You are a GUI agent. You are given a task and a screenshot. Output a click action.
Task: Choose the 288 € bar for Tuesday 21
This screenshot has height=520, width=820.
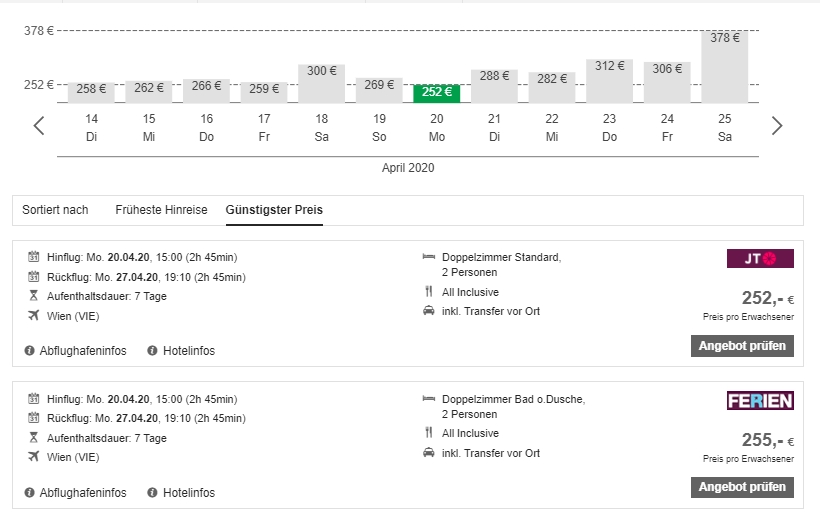(494, 86)
